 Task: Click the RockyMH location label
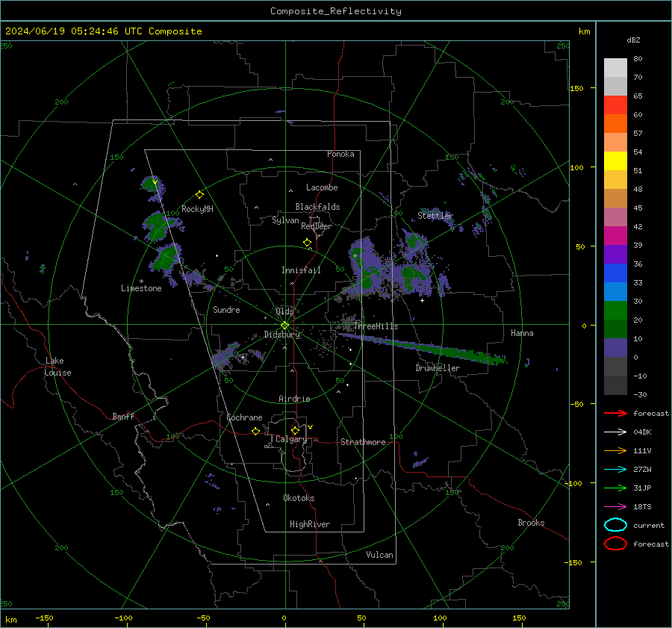197,209
